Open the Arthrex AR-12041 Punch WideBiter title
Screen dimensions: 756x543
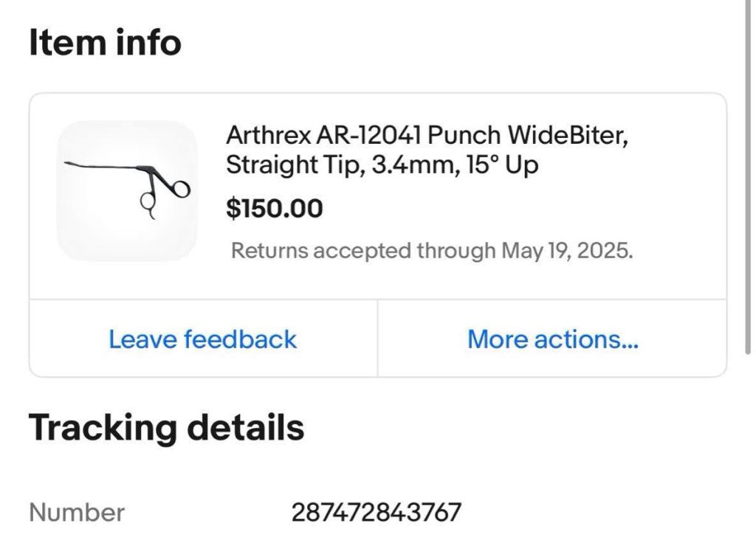pos(427,150)
